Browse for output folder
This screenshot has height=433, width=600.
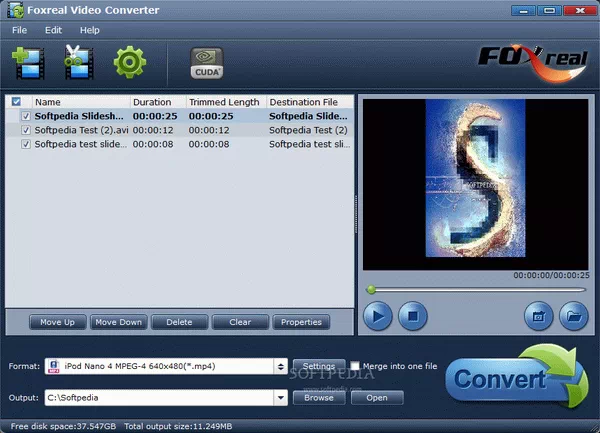coord(319,398)
